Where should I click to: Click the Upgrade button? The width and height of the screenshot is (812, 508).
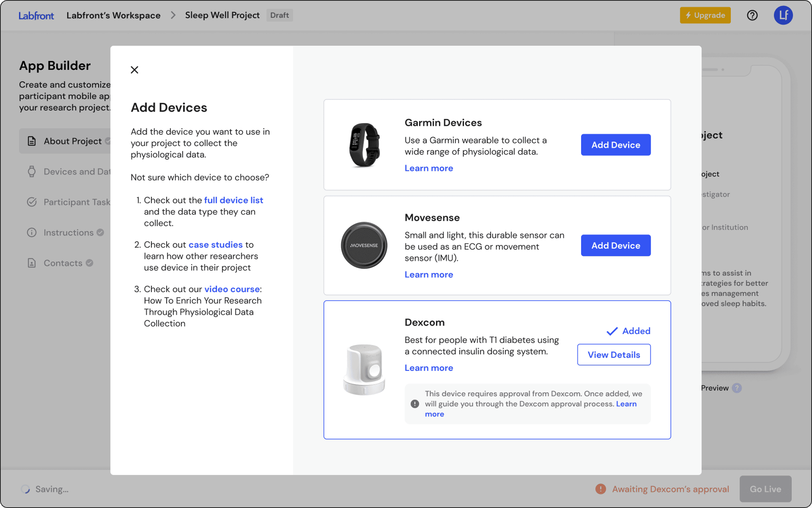[705, 15]
